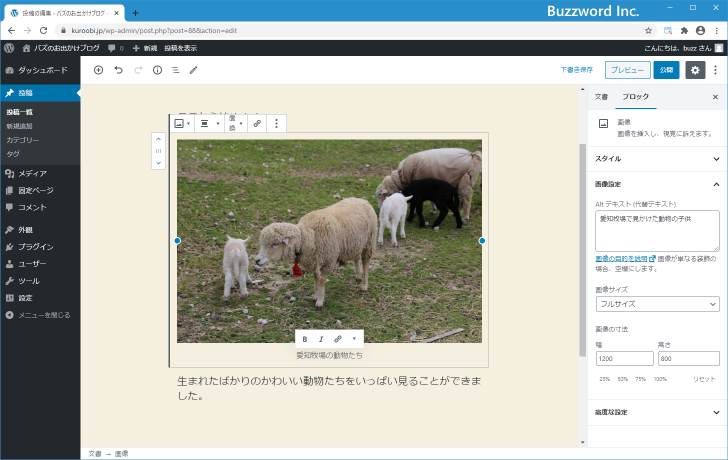This screenshot has height=460, width=728.
Task: Click the right image resize handle
Action: click(482, 241)
